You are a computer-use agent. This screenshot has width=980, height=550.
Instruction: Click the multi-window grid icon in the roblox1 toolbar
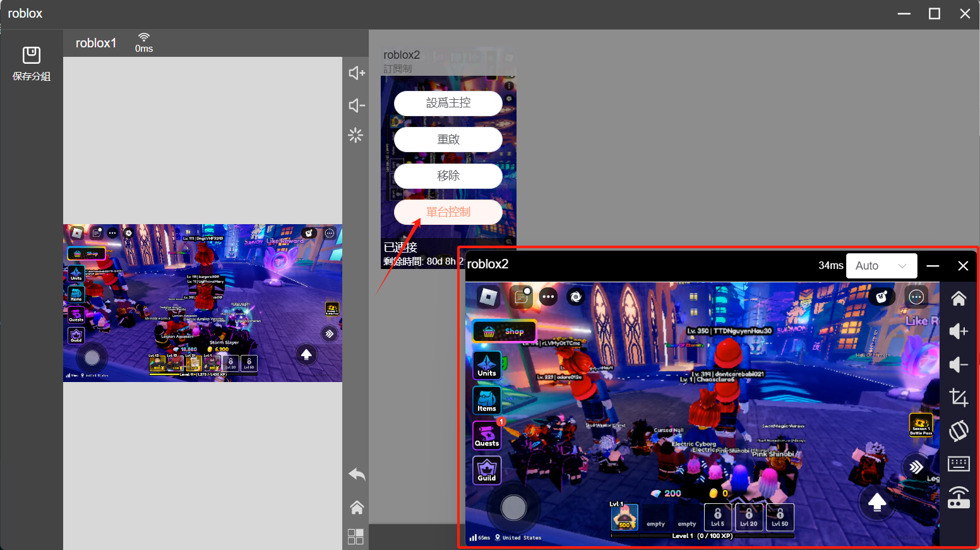click(x=356, y=536)
